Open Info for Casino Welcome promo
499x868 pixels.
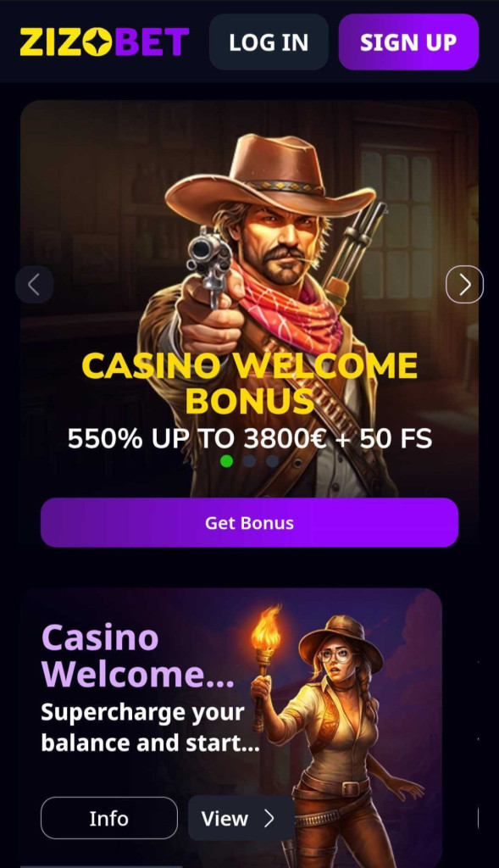(x=109, y=818)
